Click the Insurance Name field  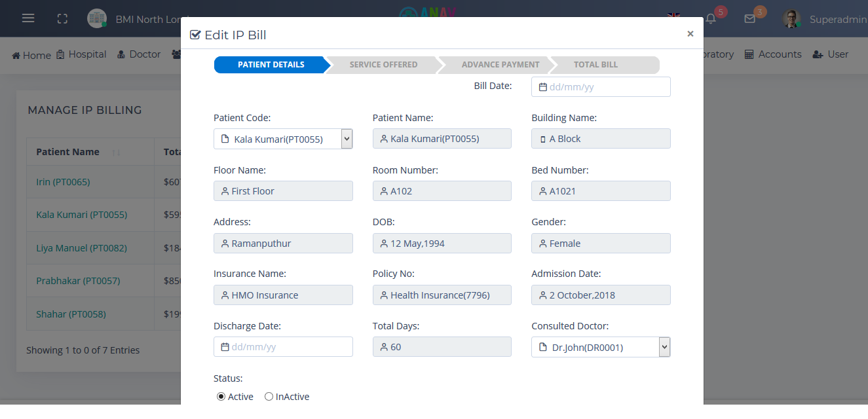coord(283,295)
